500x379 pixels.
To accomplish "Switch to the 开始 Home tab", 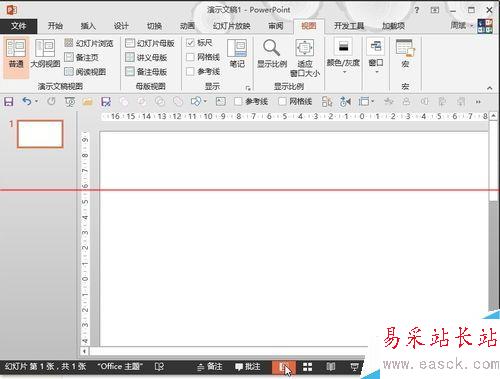I will coord(55,26).
